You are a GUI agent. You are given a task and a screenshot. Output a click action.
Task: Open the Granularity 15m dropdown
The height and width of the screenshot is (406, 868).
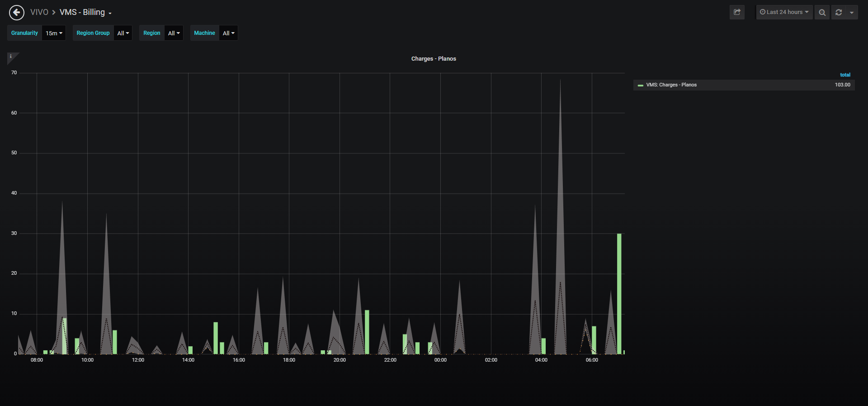point(54,33)
